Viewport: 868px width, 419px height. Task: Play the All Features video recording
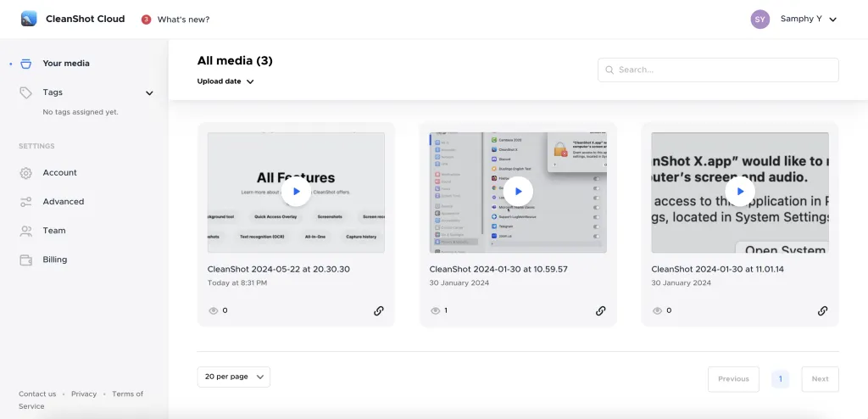tap(296, 191)
